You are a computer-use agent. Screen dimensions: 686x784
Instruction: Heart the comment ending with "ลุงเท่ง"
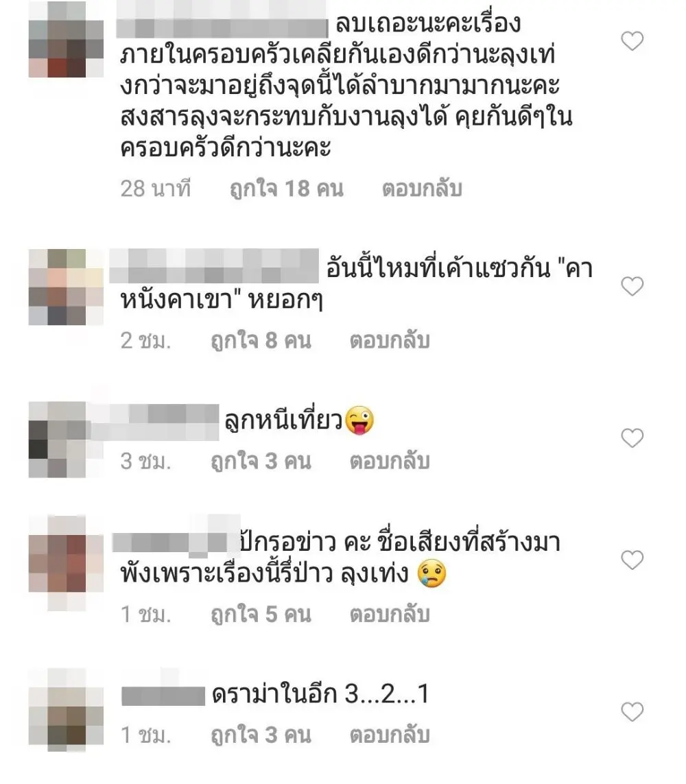[632, 560]
